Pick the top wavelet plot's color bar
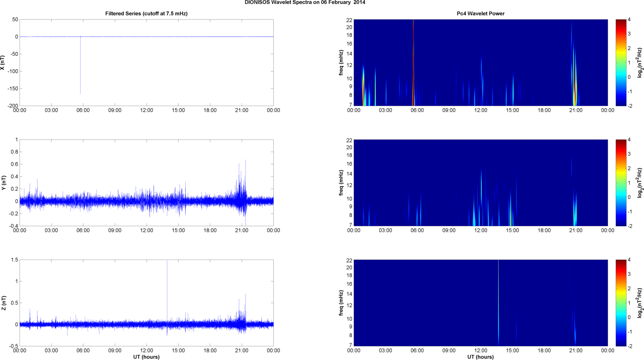 (621, 62)
